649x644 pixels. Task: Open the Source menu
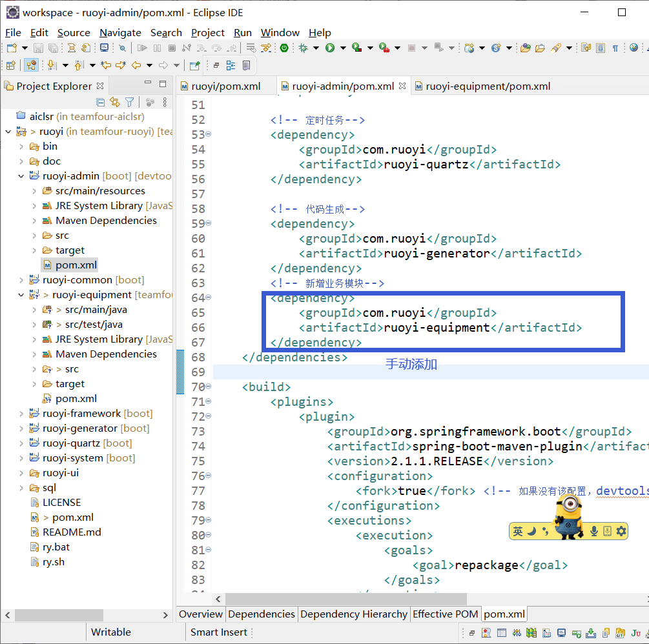[74, 33]
